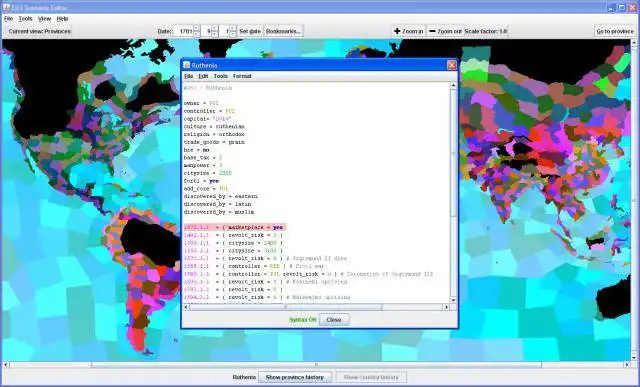Click the day field in Date controls

click(x=224, y=31)
